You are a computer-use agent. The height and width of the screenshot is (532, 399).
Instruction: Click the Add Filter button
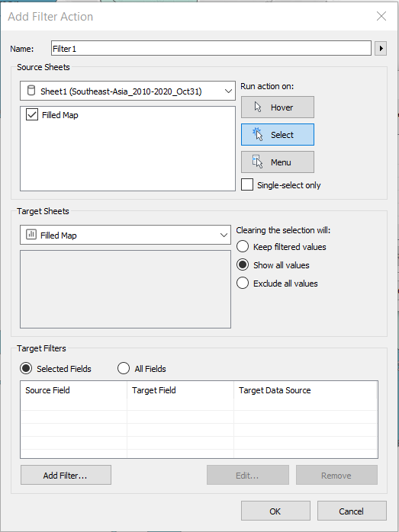(66, 475)
